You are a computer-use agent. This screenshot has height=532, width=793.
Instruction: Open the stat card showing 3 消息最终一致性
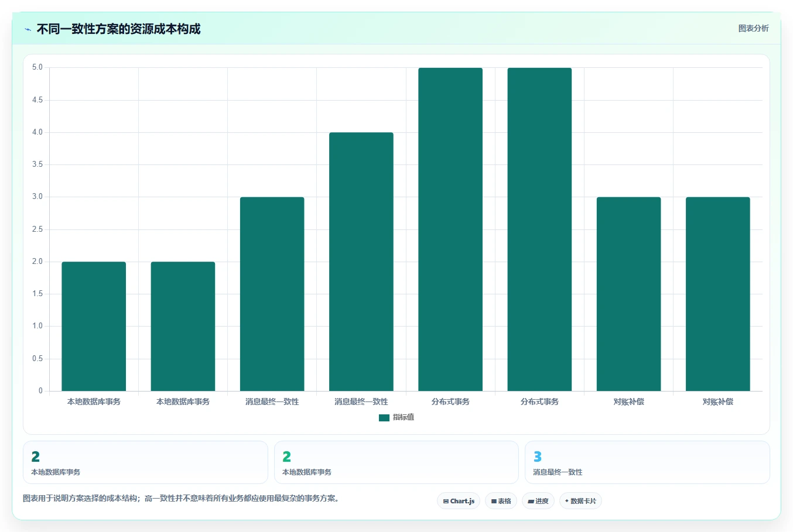coord(647,462)
